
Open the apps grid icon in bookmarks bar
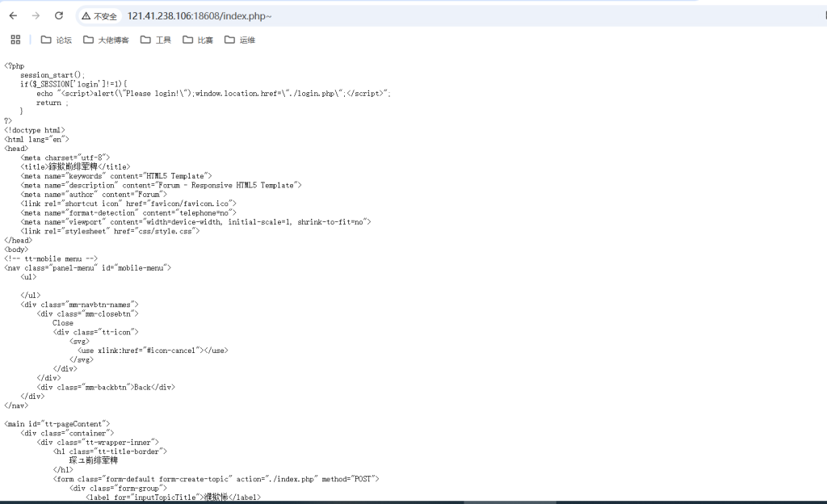[x=15, y=40]
